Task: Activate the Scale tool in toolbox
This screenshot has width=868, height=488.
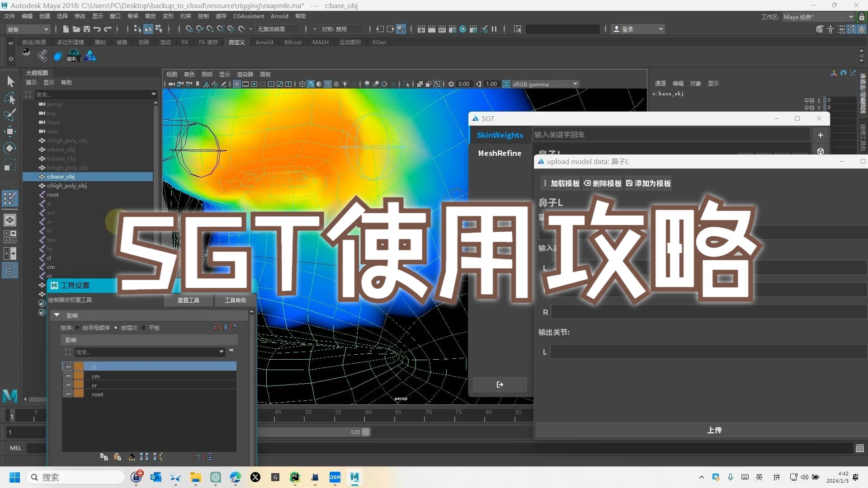Action: point(10,164)
